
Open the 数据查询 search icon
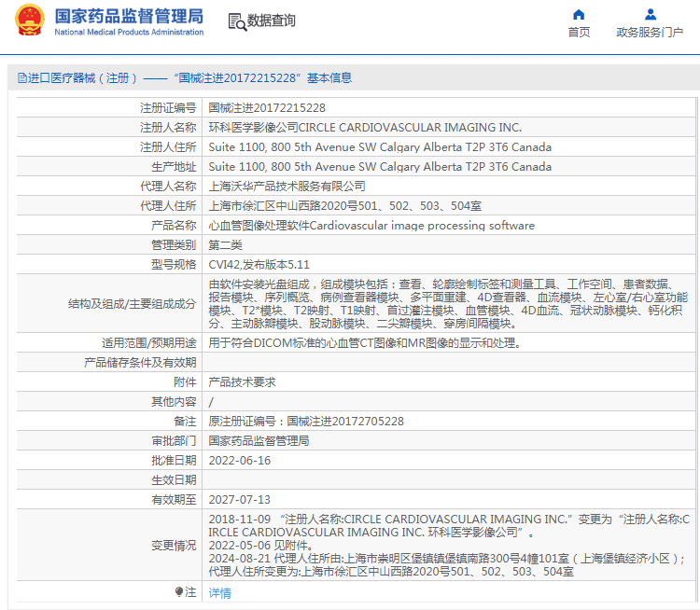237,21
